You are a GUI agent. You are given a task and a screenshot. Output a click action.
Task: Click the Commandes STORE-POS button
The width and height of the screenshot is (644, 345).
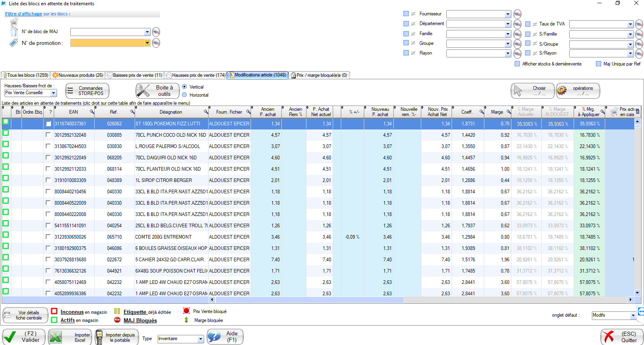pyautogui.click(x=87, y=91)
